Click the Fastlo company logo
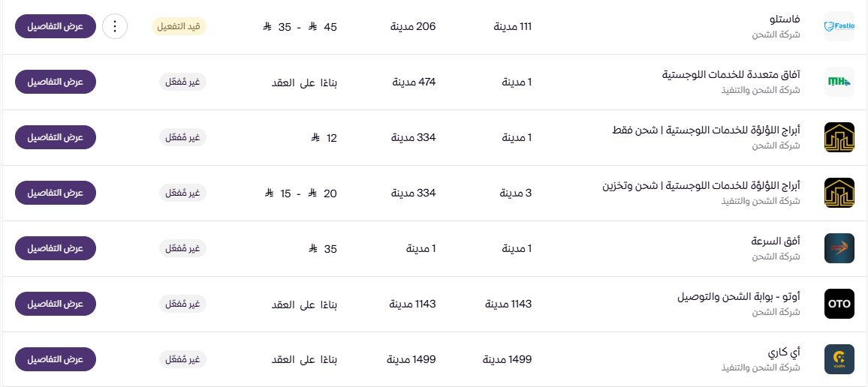 [x=839, y=27]
